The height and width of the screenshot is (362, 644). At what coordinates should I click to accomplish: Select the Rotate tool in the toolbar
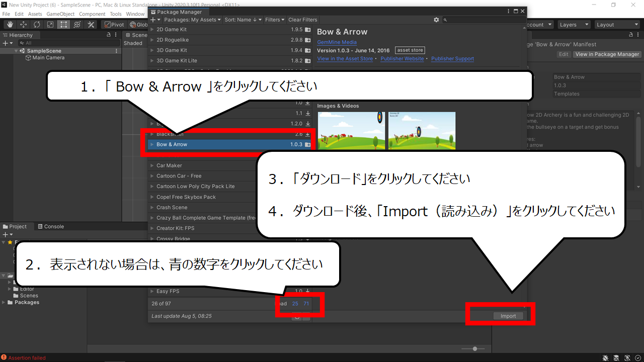[x=37, y=24]
